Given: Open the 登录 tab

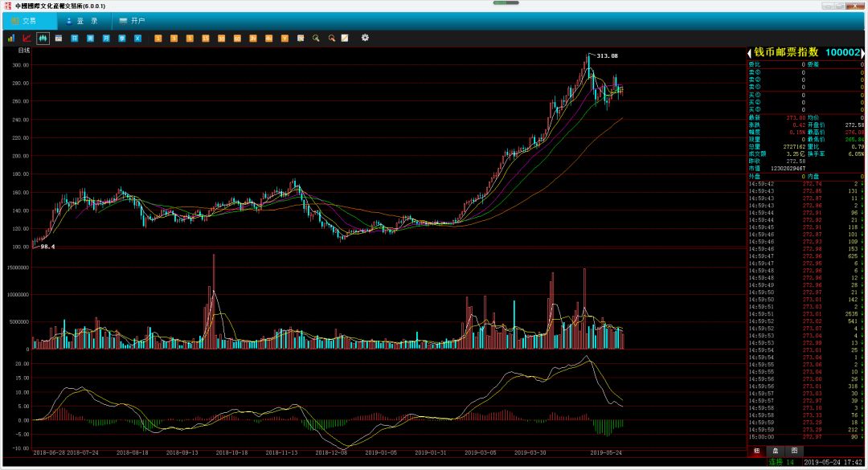Looking at the screenshot, I should click(84, 21).
